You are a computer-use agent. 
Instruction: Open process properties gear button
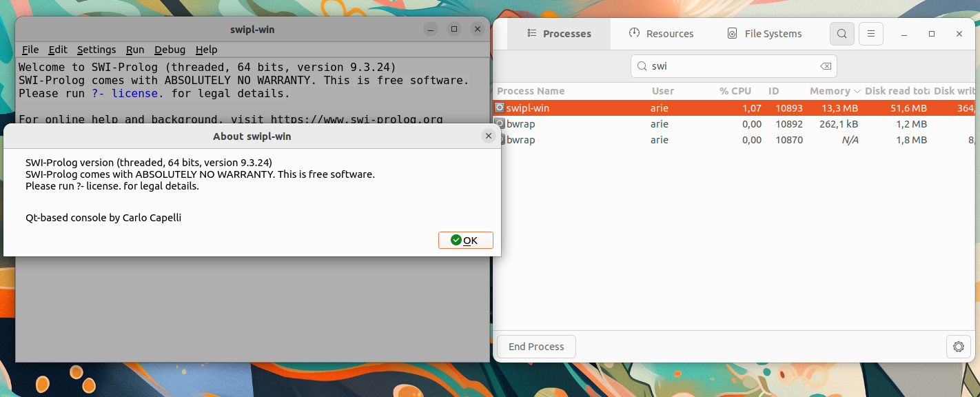(958, 347)
